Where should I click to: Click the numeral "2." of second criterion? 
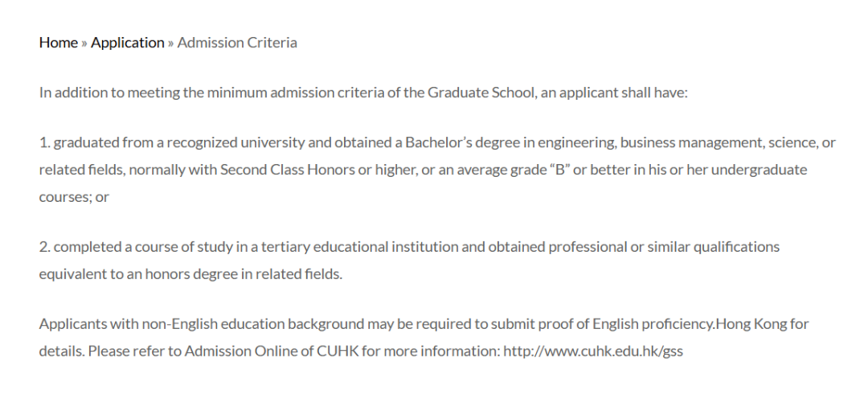point(45,247)
